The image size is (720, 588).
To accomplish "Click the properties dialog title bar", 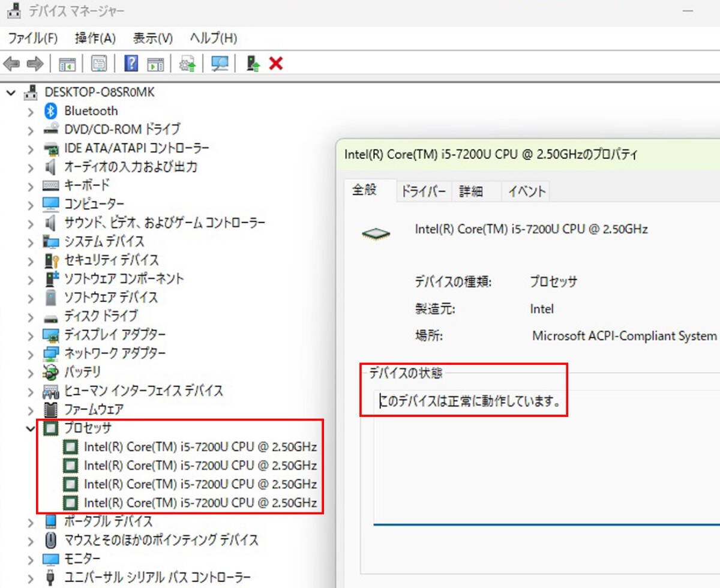I will [x=528, y=154].
